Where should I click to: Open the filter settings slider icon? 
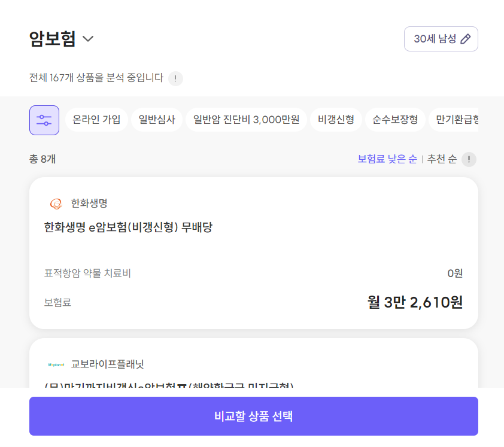point(44,120)
